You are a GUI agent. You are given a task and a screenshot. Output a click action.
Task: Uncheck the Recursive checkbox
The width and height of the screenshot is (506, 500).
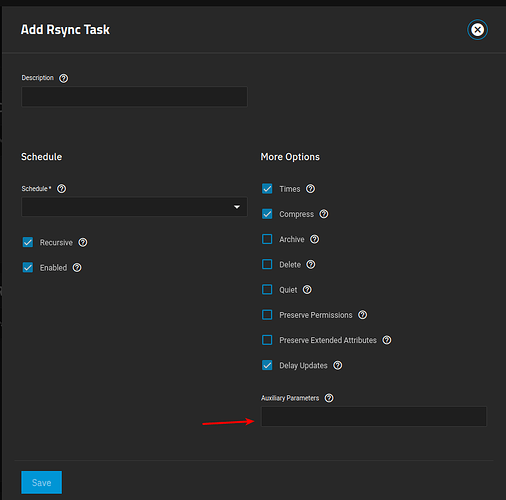click(28, 242)
